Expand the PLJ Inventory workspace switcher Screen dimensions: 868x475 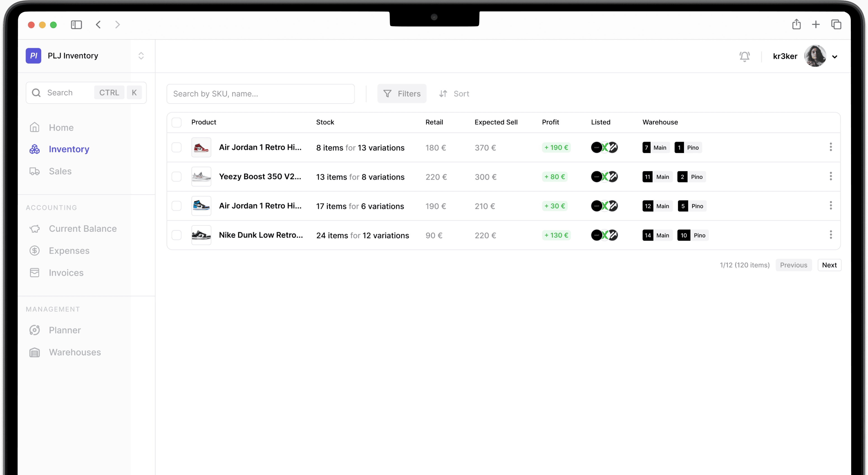pyautogui.click(x=141, y=56)
